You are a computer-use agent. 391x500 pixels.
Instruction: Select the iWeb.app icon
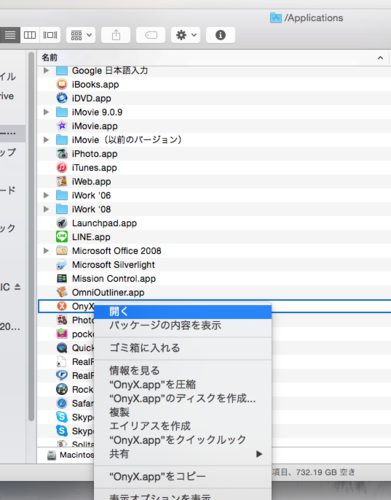(x=62, y=181)
